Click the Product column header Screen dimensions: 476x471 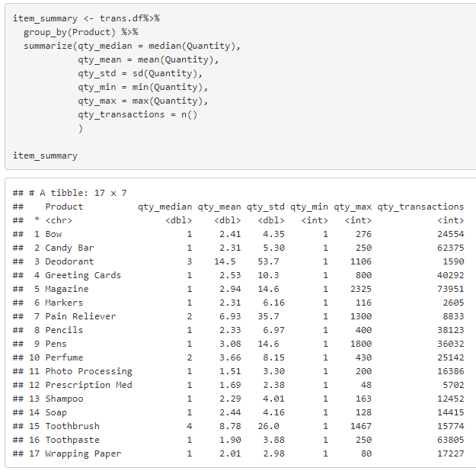(x=64, y=207)
